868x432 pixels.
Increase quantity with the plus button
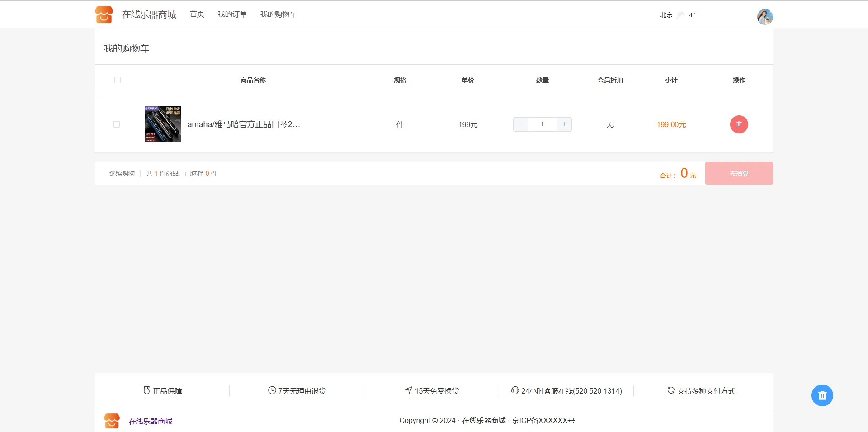point(564,124)
